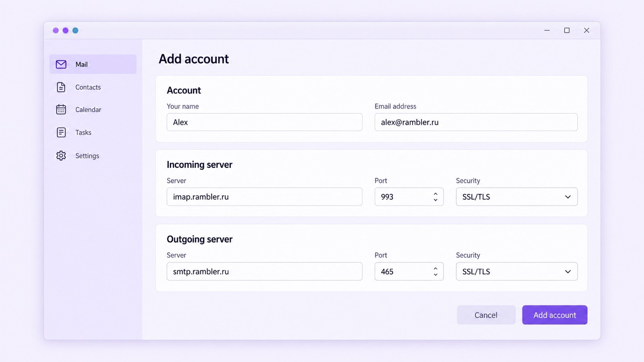Image resolution: width=644 pixels, height=362 pixels.
Task: Decrease outgoing port 465 with down arrow
Action: [436, 275]
